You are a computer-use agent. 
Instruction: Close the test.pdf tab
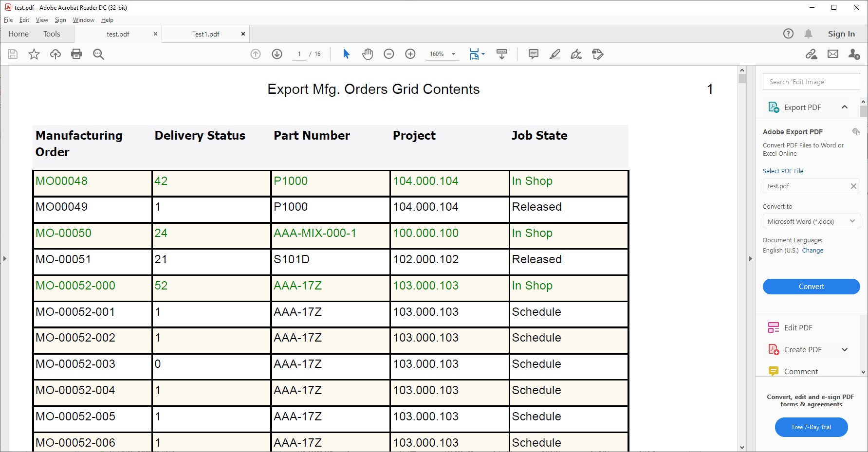point(155,34)
